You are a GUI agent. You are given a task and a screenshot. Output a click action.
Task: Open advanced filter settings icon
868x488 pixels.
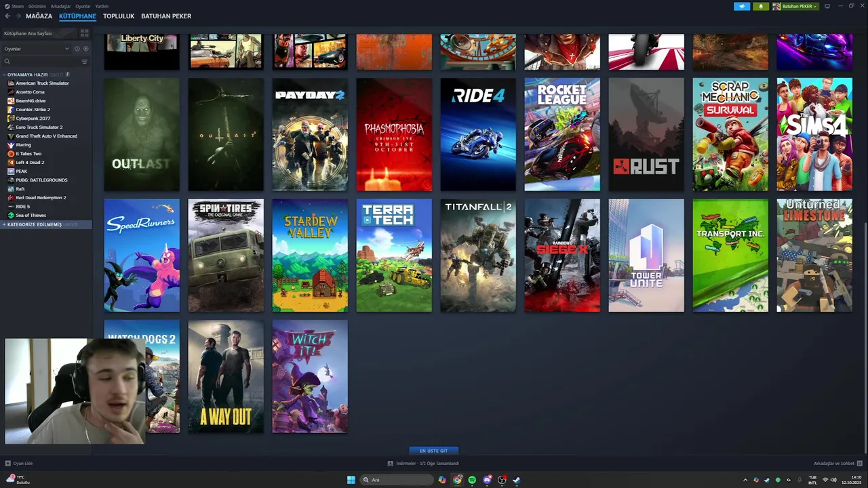(x=84, y=62)
